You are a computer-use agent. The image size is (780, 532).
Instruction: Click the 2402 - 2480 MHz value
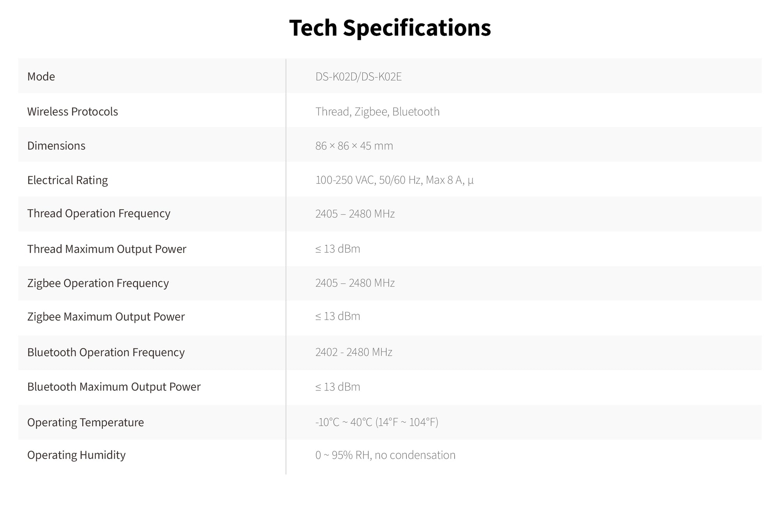click(354, 352)
